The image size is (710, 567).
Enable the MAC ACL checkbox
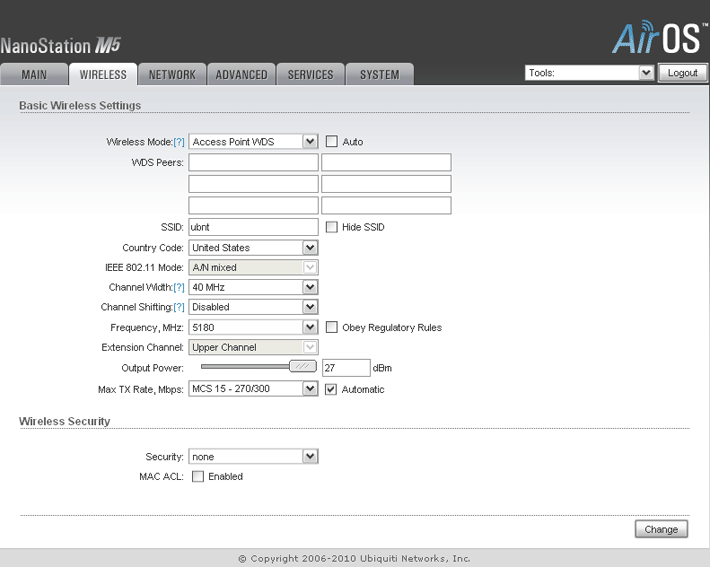(198, 477)
